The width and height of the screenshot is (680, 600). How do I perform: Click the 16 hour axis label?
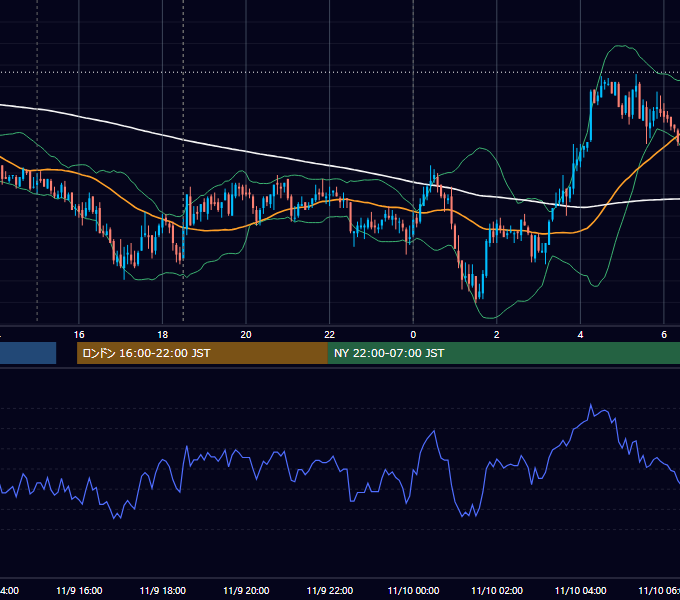pos(79,334)
